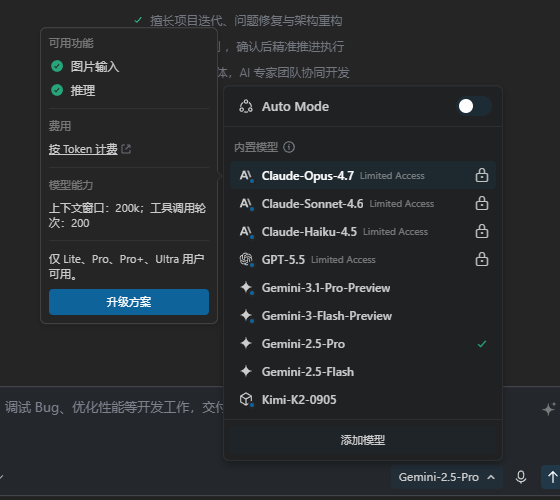This screenshot has width=560, height=500.
Task: Click Anthropic icon beside Claude-Haiku-4.5
Action: click(x=246, y=232)
